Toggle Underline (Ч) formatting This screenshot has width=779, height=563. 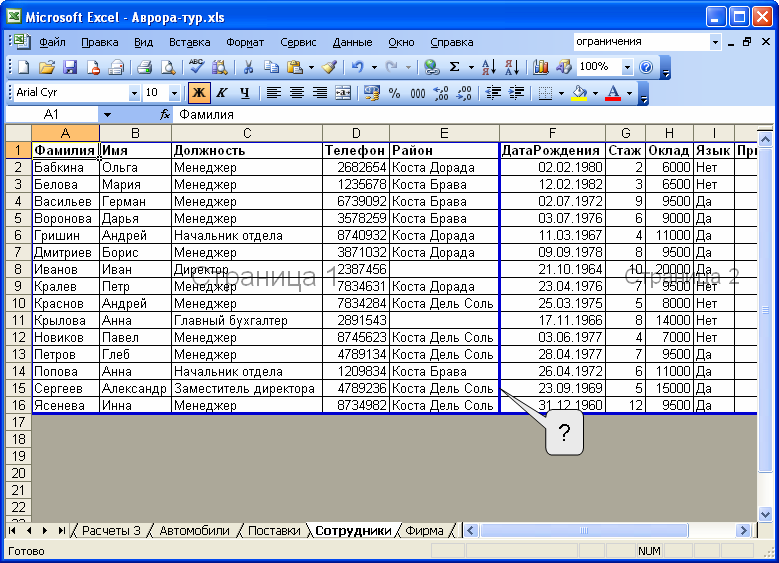244,93
